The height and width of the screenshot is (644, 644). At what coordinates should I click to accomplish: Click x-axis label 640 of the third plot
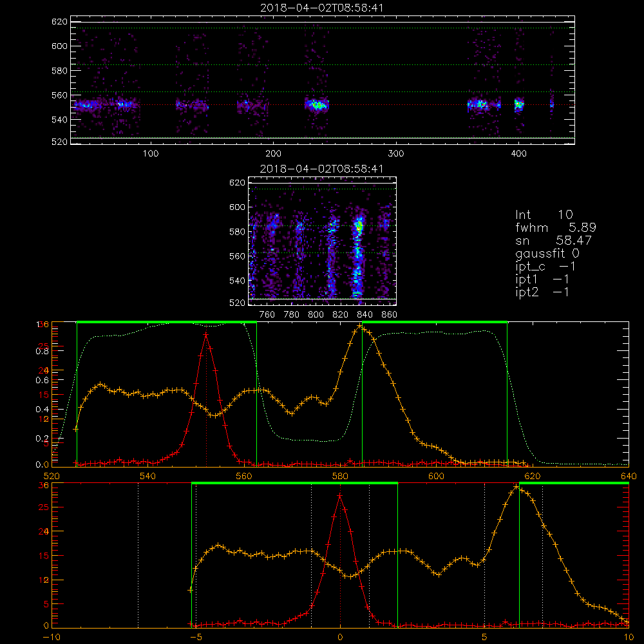point(629,477)
